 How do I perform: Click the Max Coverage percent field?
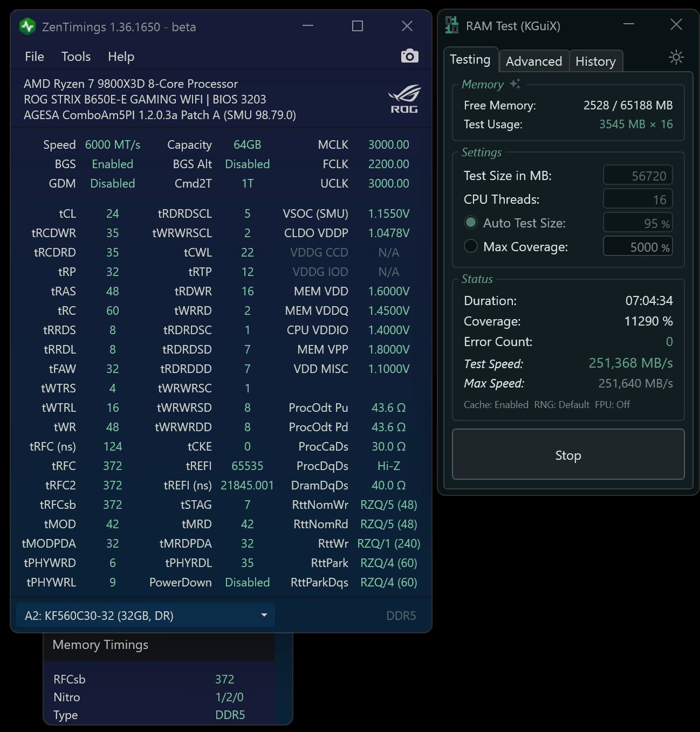point(637,247)
